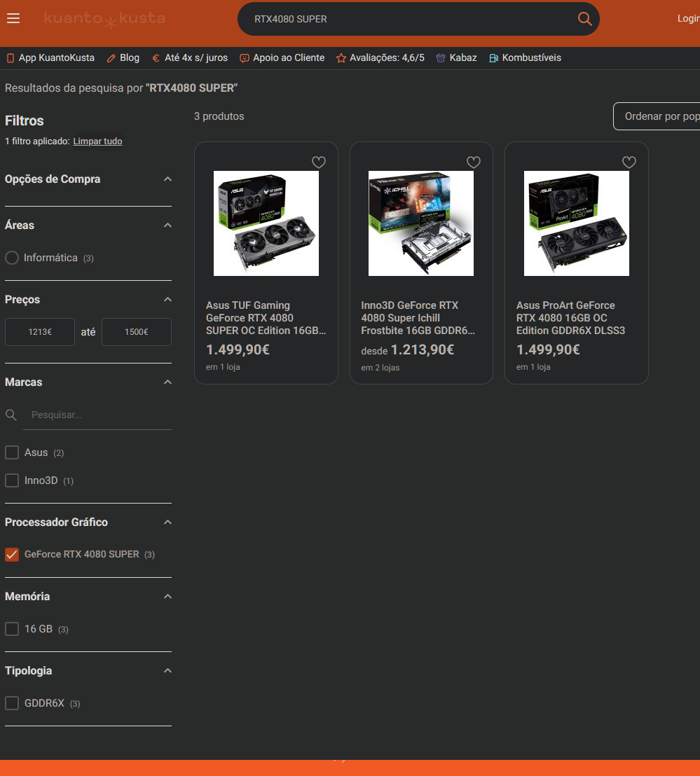Viewport: 700px width, 776px height.
Task: Click the euro icon for installments
Action: click(156, 58)
